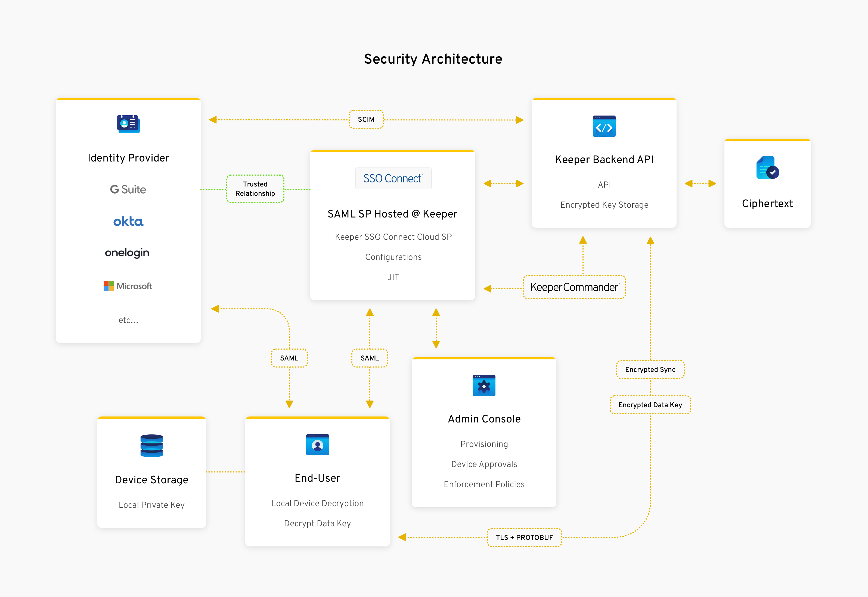Click the Provisioning text

484,444
